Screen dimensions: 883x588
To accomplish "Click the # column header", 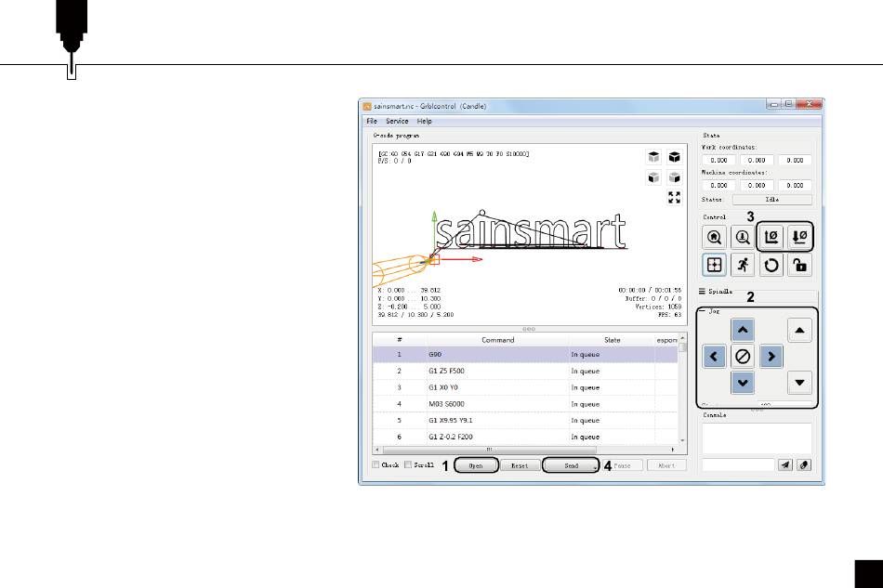I will tap(400, 340).
